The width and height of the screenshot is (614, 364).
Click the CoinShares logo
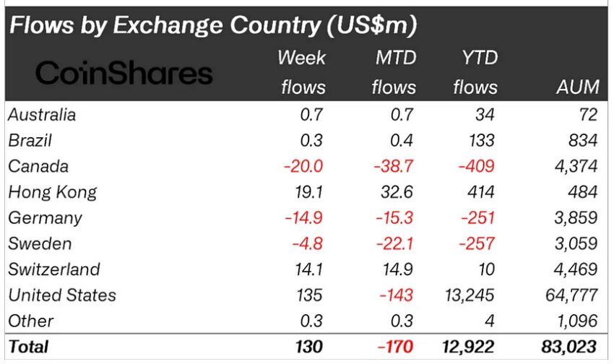point(124,73)
